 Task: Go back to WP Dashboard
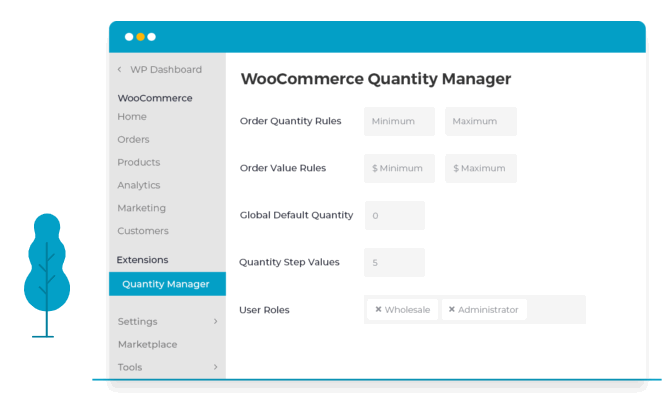(x=166, y=69)
